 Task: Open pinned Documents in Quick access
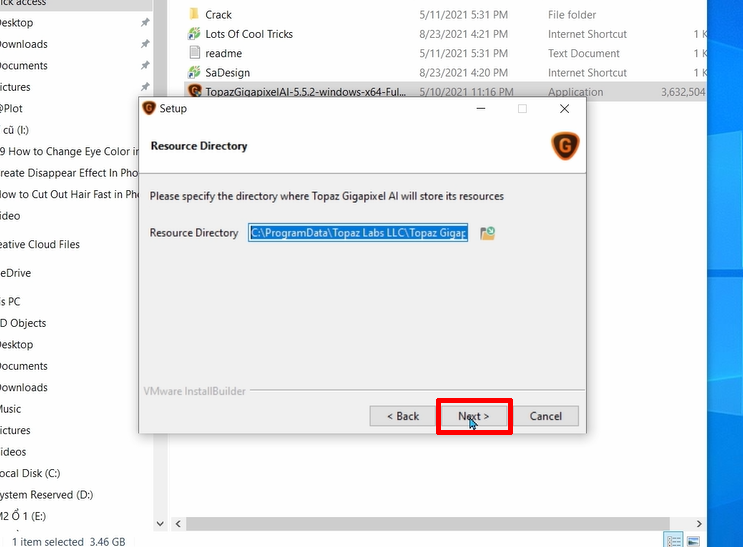[x=24, y=65]
